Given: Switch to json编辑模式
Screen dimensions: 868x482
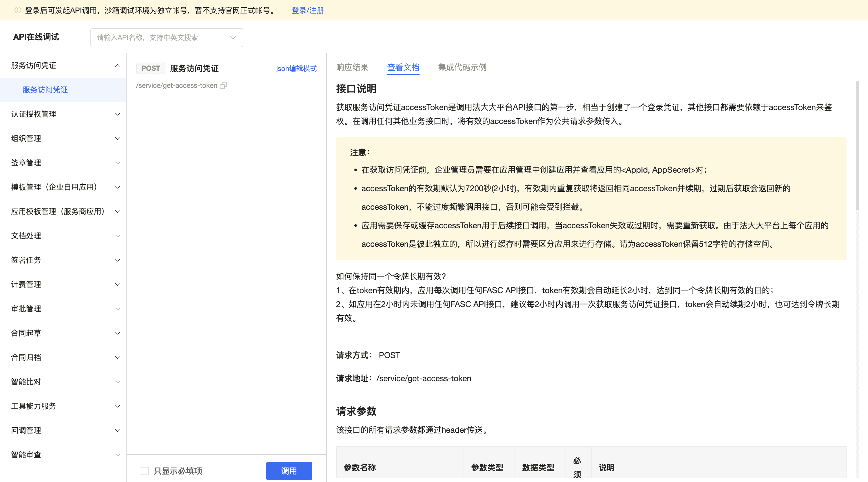Looking at the screenshot, I should point(296,68).
